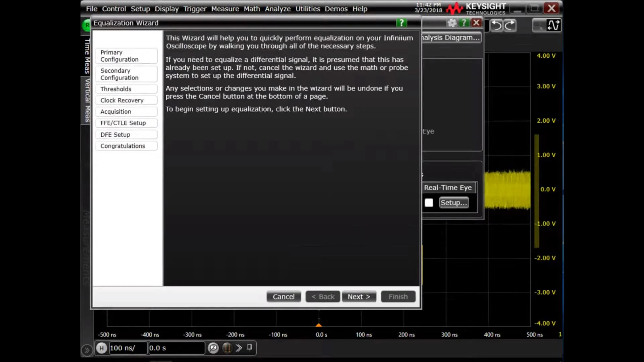Click the -4.00 V axis label
This screenshot has width=644, height=362.
pyautogui.click(x=545, y=323)
